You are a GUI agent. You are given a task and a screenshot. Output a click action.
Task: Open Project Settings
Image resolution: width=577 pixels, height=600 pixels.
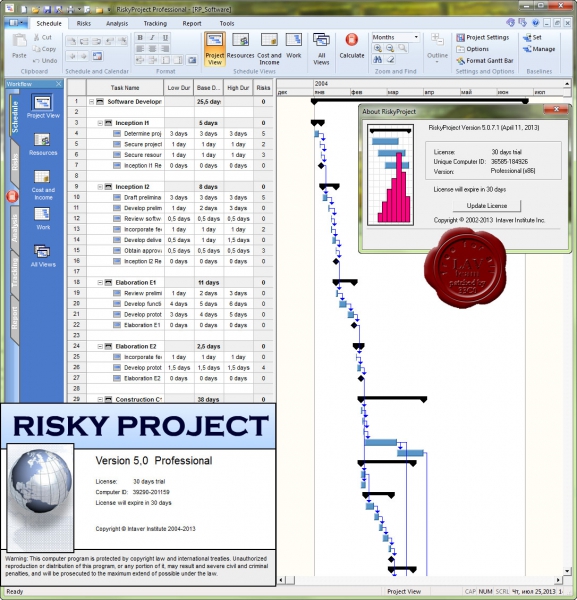pos(482,37)
